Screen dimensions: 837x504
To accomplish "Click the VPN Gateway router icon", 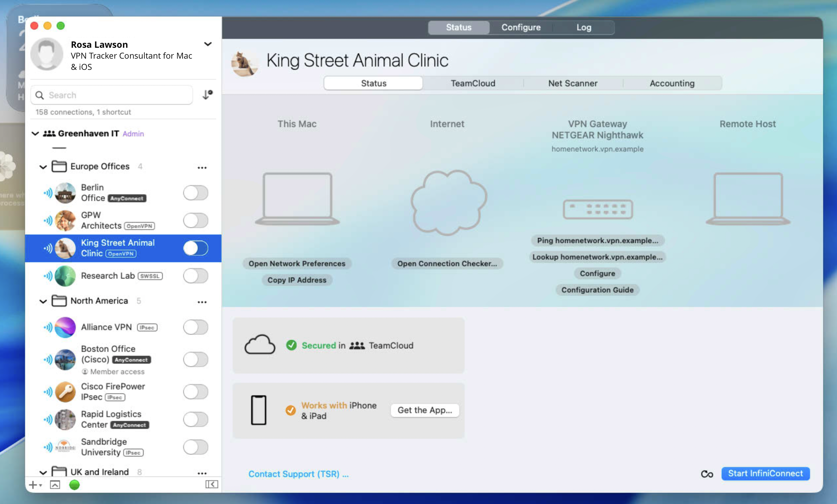I will tap(597, 209).
